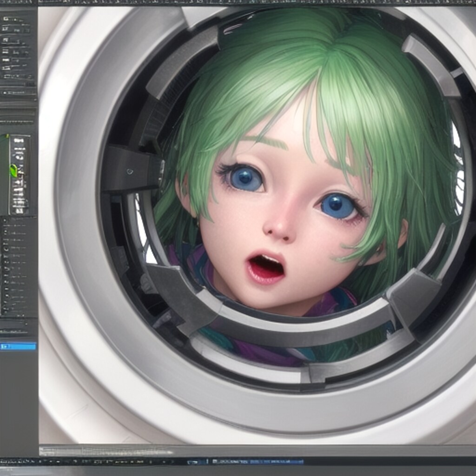
Task: Click the topmost white icon in the vertical strip
Action: tap(19, 141)
